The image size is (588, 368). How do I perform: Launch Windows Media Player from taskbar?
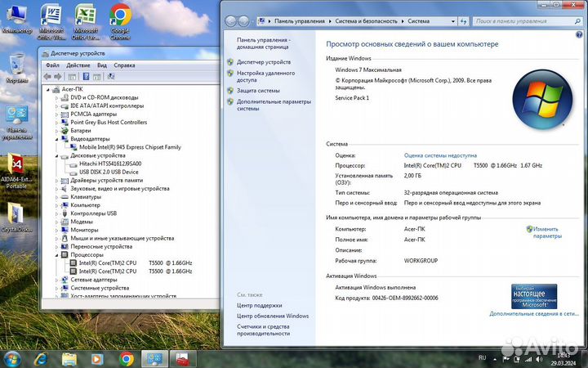point(96,359)
